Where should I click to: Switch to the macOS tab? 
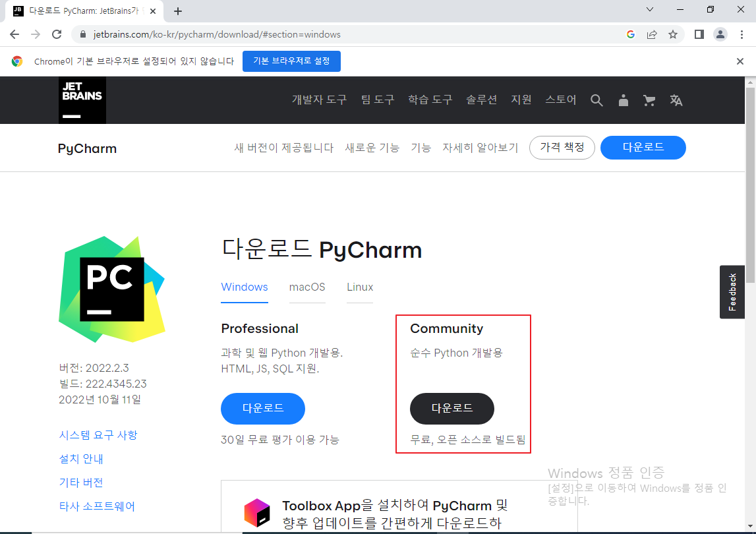(x=307, y=287)
